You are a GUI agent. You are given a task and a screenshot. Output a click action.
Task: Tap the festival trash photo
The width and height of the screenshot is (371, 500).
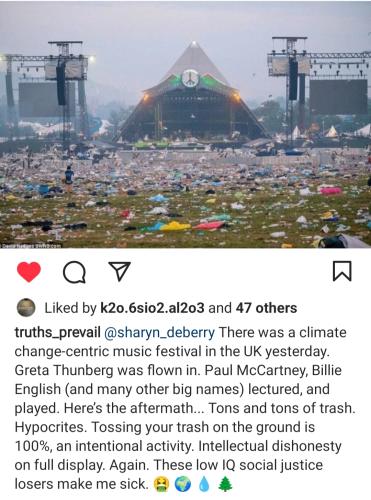[185, 125]
